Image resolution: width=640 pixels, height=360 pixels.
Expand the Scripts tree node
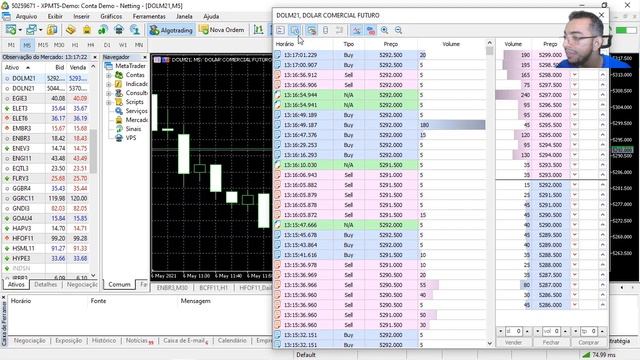pos(109,102)
